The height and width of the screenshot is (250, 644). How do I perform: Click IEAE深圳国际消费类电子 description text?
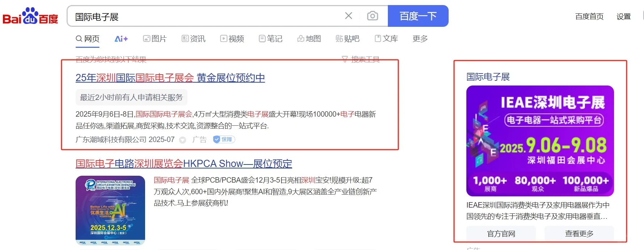[x=538, y=211]
